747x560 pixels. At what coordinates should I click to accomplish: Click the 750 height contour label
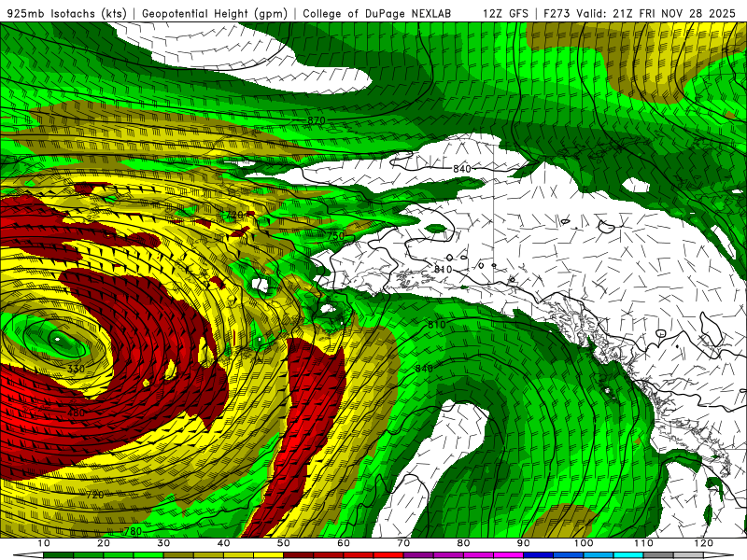click(335, 236)
